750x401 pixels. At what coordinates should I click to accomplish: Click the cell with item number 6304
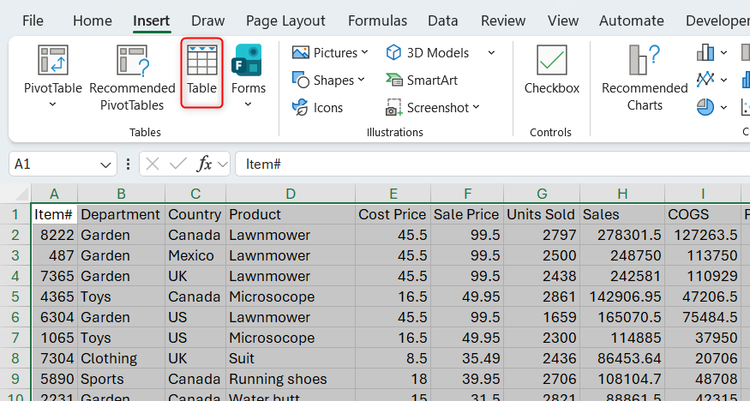(54, 317)
